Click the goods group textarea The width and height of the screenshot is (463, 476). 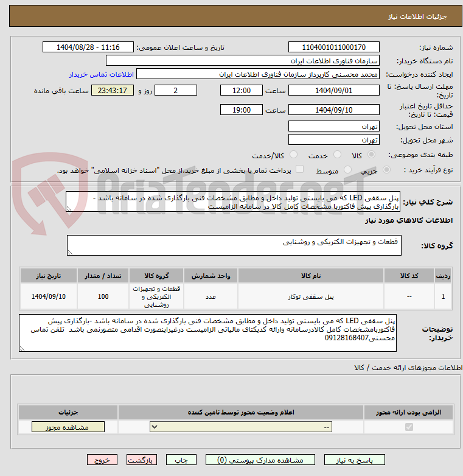234,245
